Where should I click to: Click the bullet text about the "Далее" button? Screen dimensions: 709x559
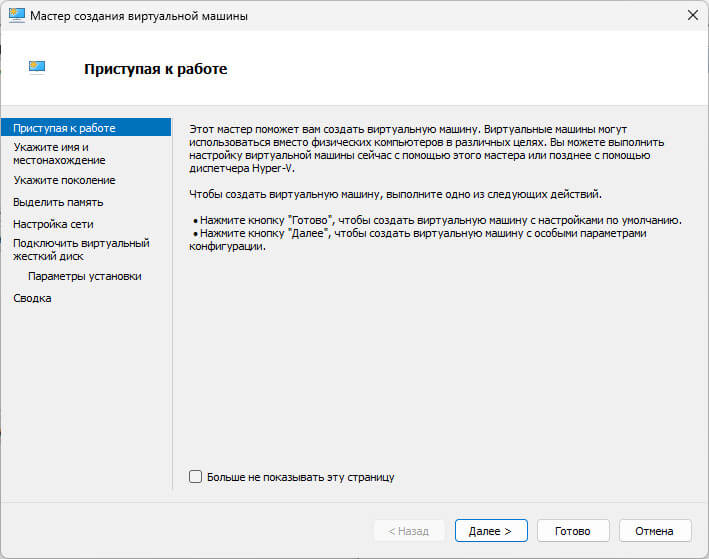click(417, 240)
